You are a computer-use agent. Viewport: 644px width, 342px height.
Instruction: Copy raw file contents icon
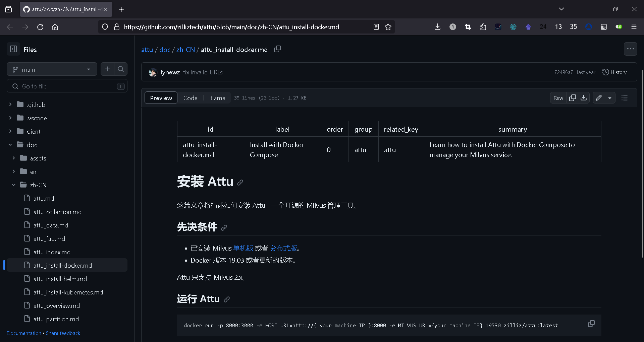tap(573, 98)
